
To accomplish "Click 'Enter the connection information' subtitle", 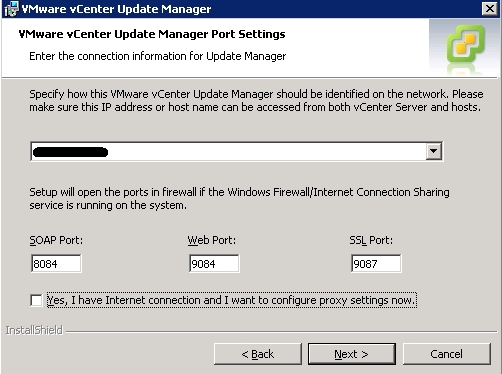I will point(157,56).
